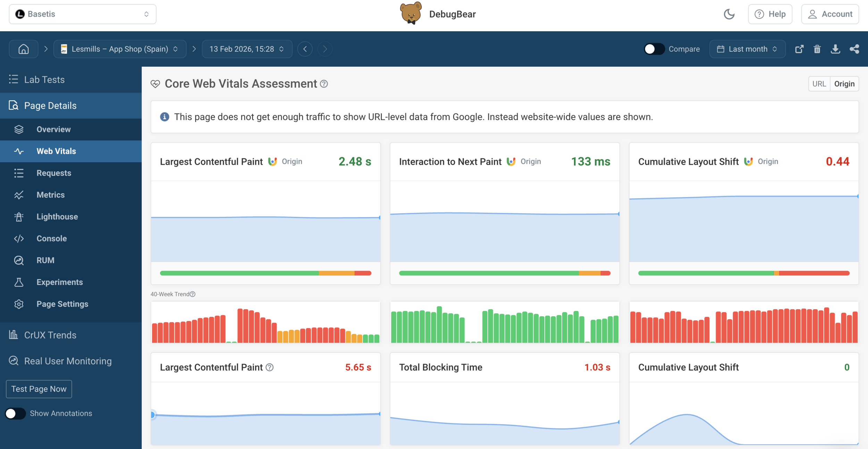This screenshot has width=868, height=449.
Task: Click the delete trash icon
Action: (x=817, y=49)
